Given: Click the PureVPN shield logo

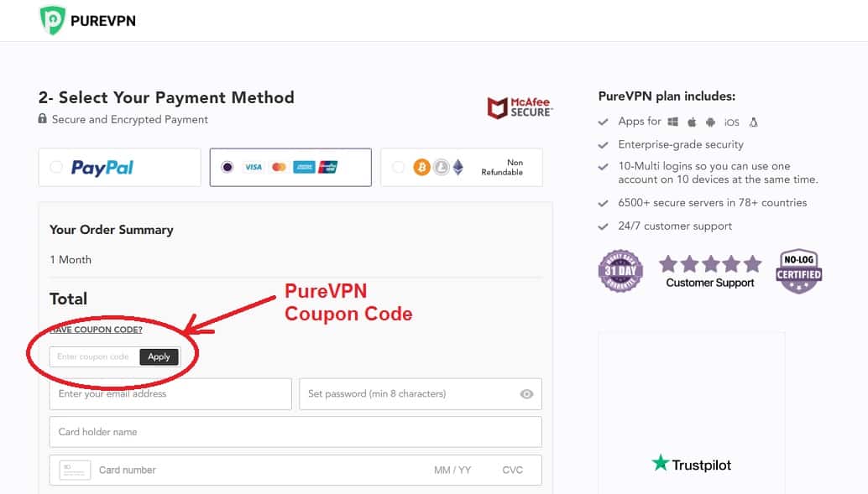Looking at the screenshot, I should [x=53, y=20].
